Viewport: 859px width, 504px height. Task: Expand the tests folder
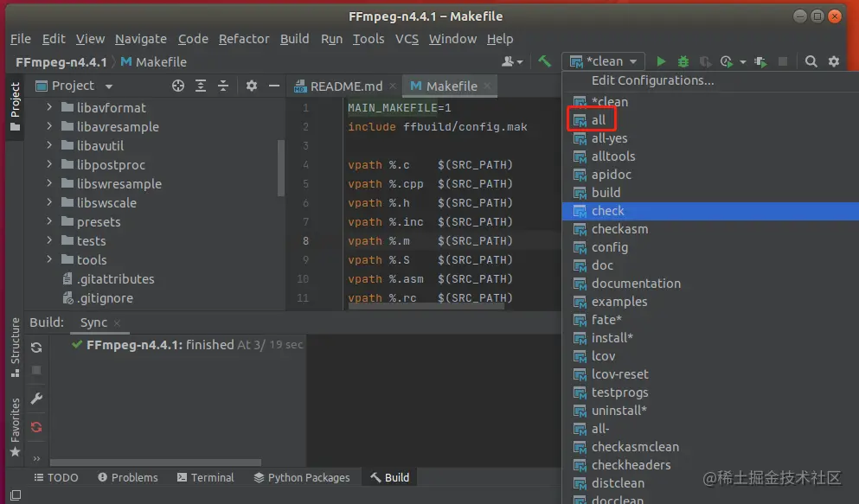[x=49, y=240]
